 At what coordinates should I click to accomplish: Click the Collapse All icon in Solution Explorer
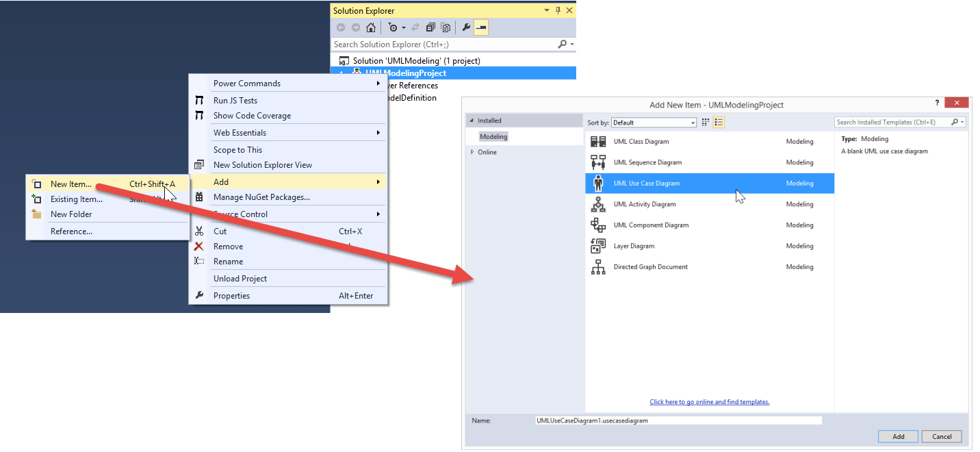(x=430, y=27)
